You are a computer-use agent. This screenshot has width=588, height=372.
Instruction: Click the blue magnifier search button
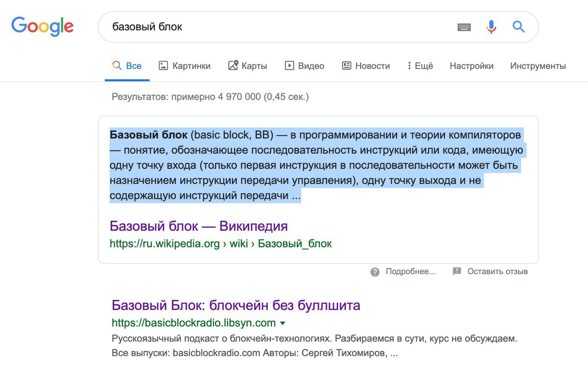pyautogui.click(x=519, y=27)
